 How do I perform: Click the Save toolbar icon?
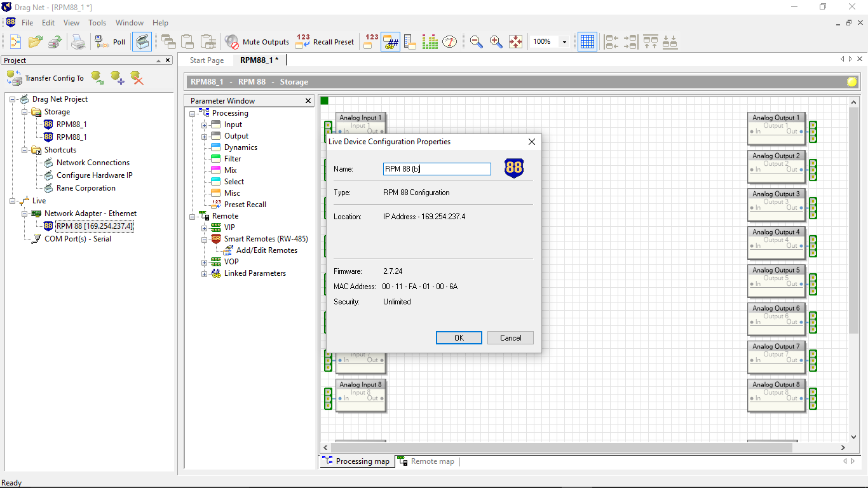pyautogui.click(x=55, y=42)
